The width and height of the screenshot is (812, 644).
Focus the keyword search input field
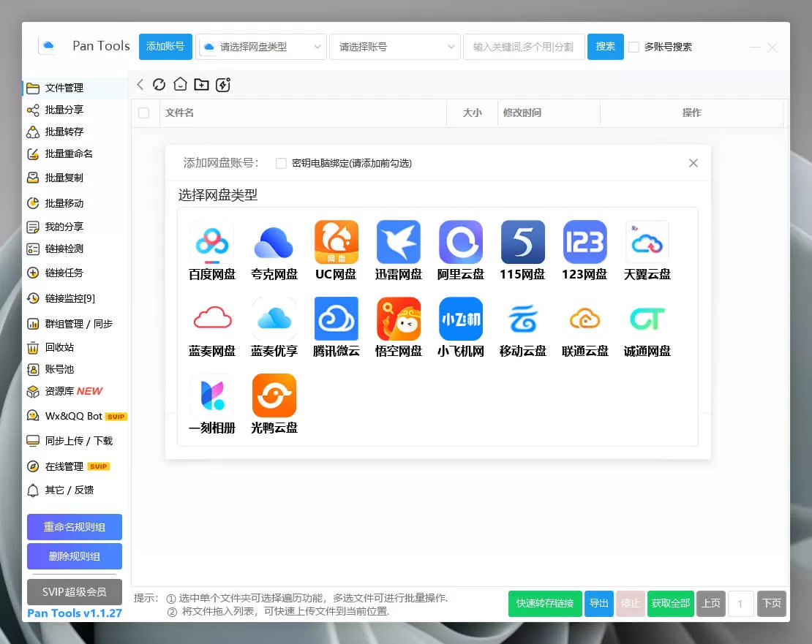(x=524, y=47)
